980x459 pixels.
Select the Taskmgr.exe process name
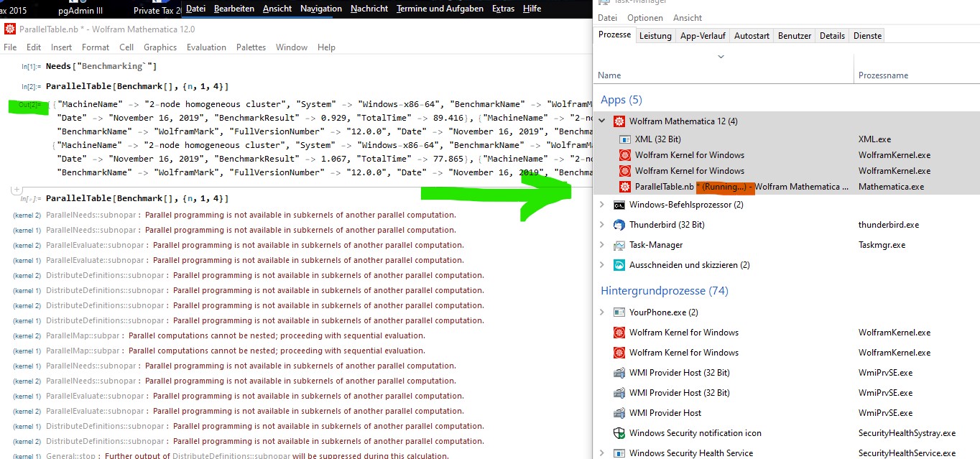point(882,245)
